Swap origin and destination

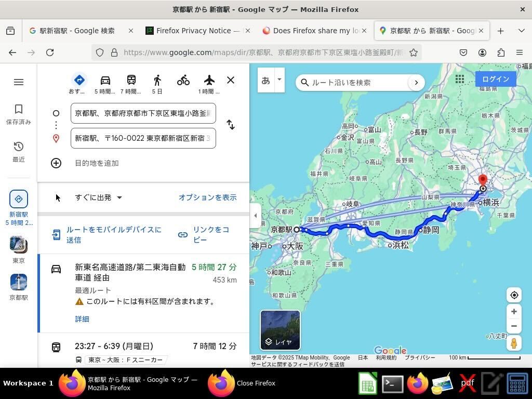[231, 125]
